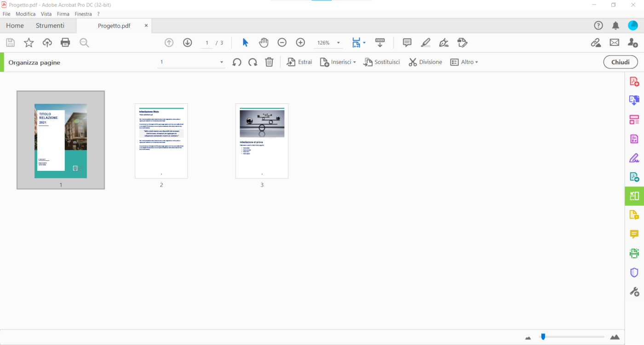The image size is (644, 345).
Task: Click the share-by-email icon
Action: pos(614,42)
